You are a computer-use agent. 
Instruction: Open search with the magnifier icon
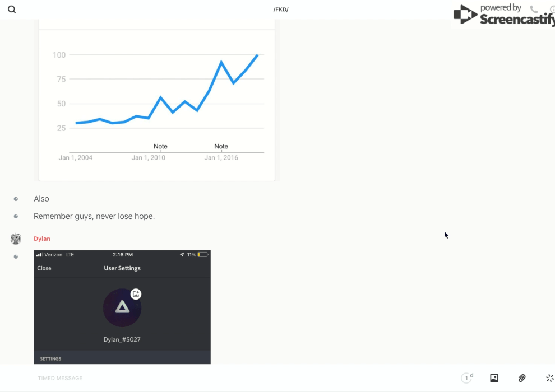pos(12,10)
